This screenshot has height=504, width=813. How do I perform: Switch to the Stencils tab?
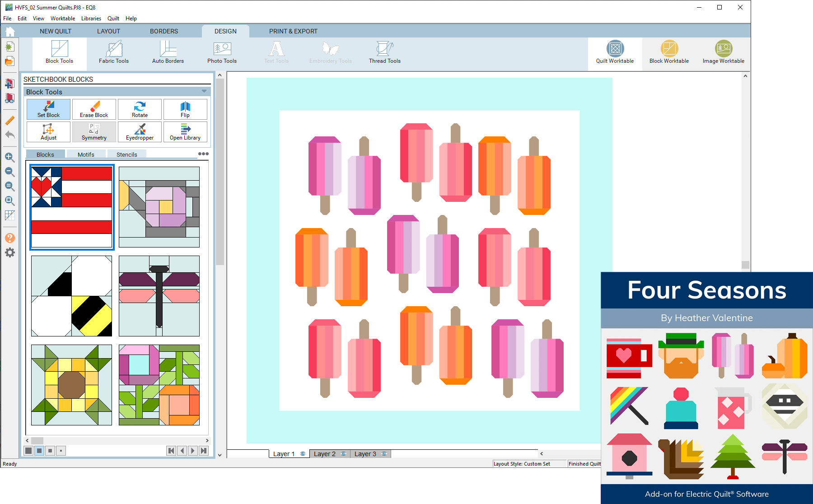coord(127,154)
